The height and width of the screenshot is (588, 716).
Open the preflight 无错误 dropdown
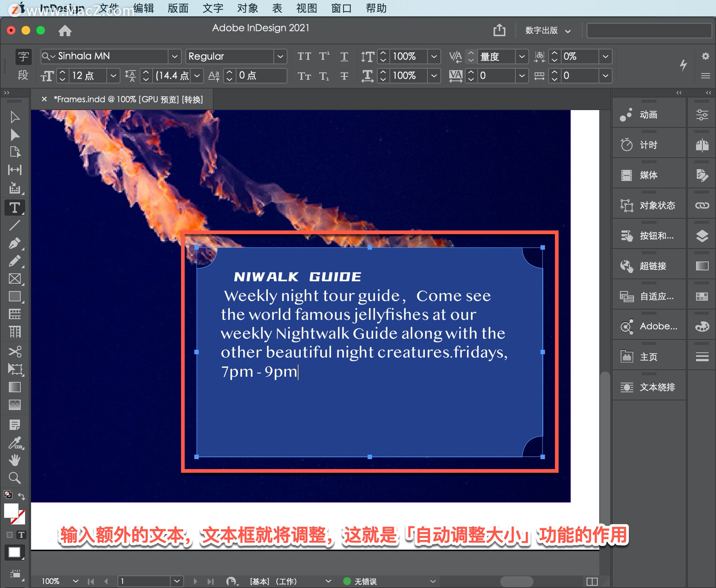click(x=433, y=581)
